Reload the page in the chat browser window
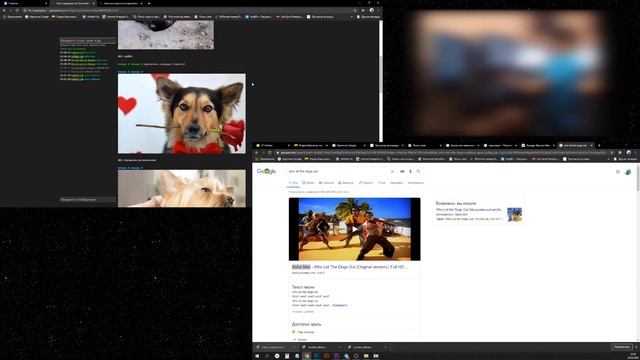640x360 pixels. (17, 10)
